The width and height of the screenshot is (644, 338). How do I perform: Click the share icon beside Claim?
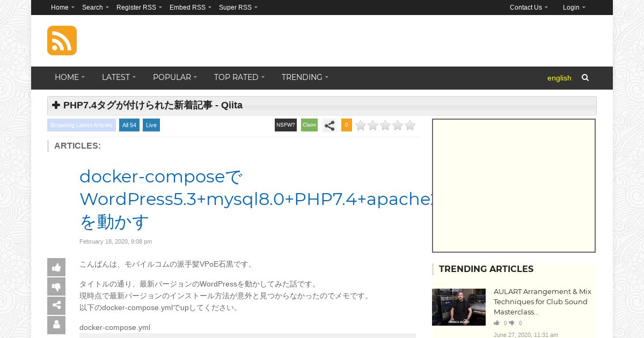pyautogui.click(x=330, y=126)
